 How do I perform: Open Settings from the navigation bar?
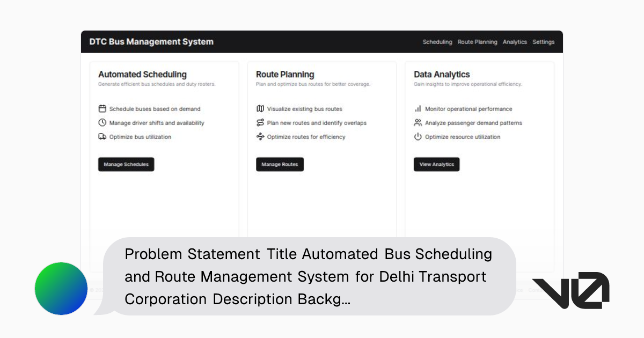pos(544,42)
